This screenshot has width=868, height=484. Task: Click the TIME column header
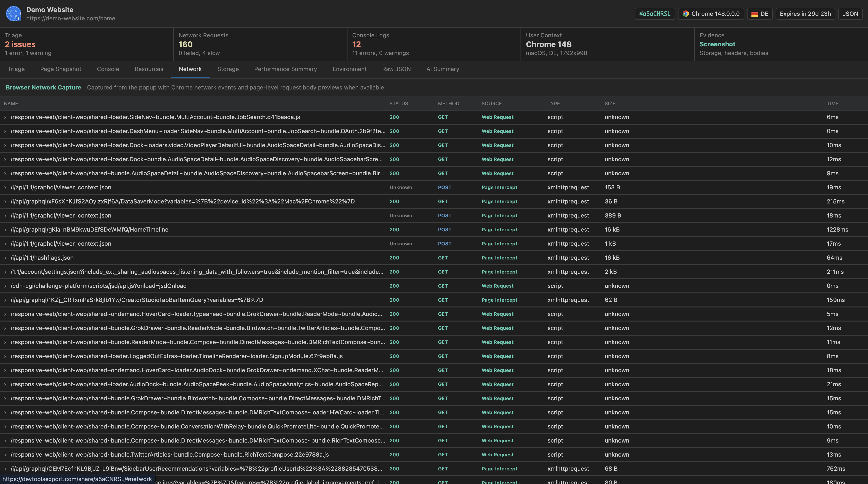pyautogui.click(x=832, y=104)
